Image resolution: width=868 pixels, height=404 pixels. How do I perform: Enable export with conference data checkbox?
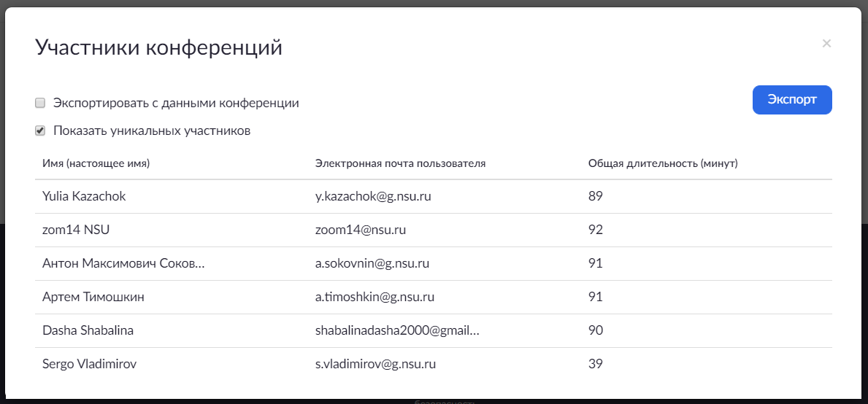(41, 104)
